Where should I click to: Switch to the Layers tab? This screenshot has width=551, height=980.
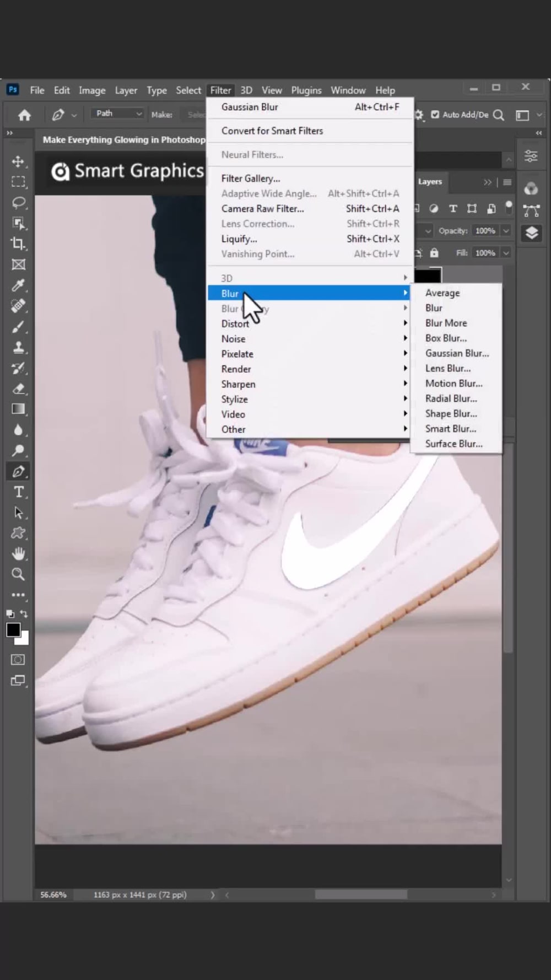[430, 182]
